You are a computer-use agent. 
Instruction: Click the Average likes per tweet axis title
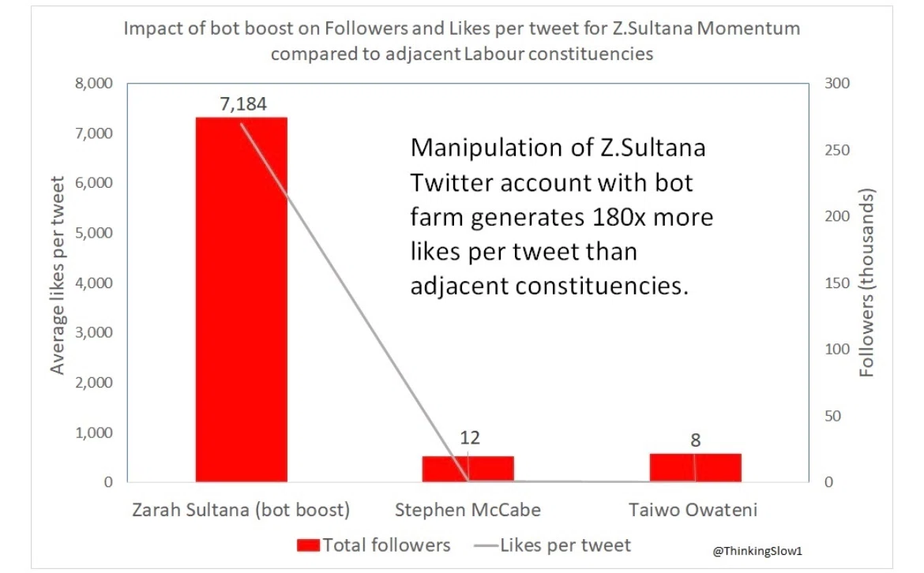click(x=57, y=275)
